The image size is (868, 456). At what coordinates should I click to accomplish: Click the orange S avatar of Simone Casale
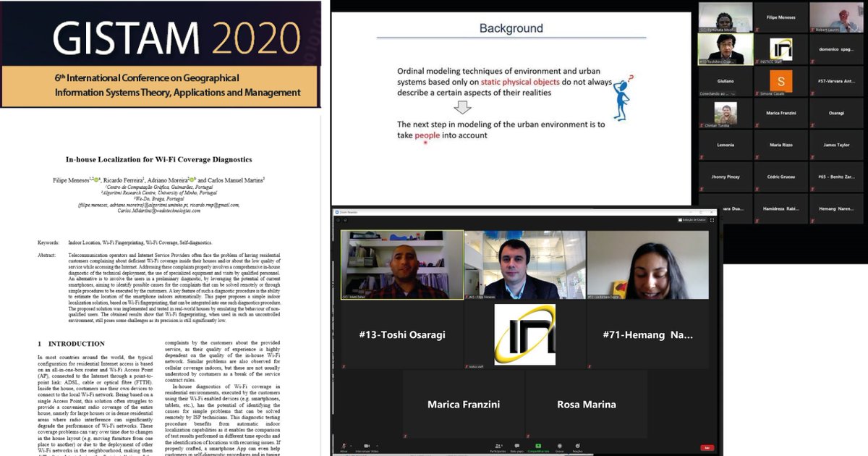pyautogui.click(x=780, y=80)
